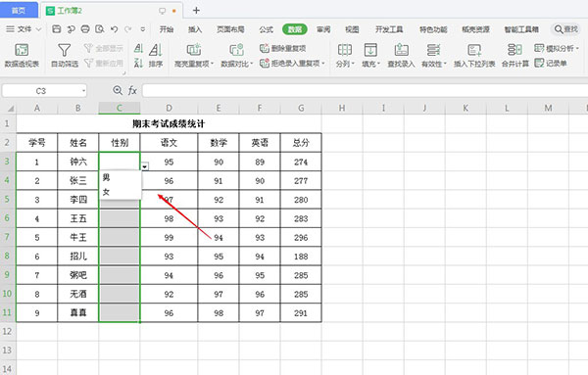Click the Name Box showing C3
Screen dimensions: 588x375
click(x=40, y=91)
